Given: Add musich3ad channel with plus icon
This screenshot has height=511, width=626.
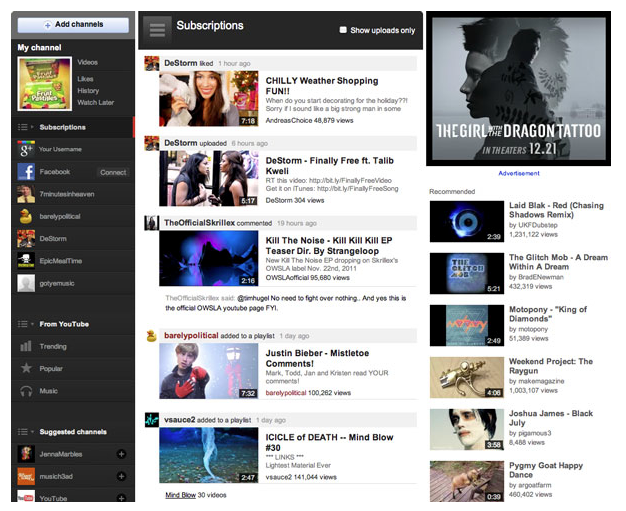Looking at the screenshot, I should [121, 476].
